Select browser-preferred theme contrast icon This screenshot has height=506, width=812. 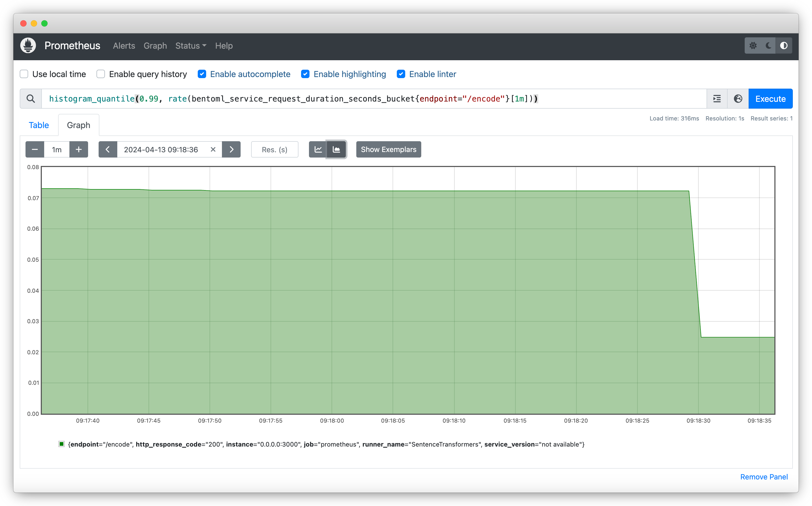[x=784, y=45]
